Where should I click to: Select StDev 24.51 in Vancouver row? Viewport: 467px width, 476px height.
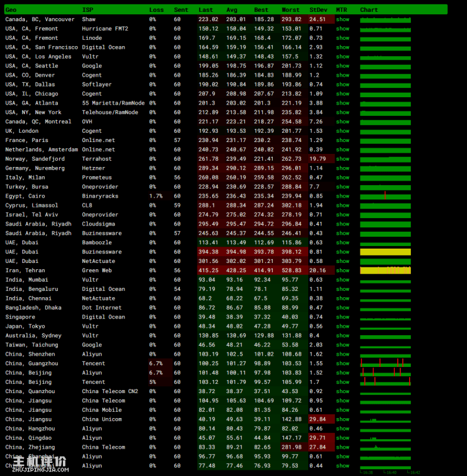[318, 19]
